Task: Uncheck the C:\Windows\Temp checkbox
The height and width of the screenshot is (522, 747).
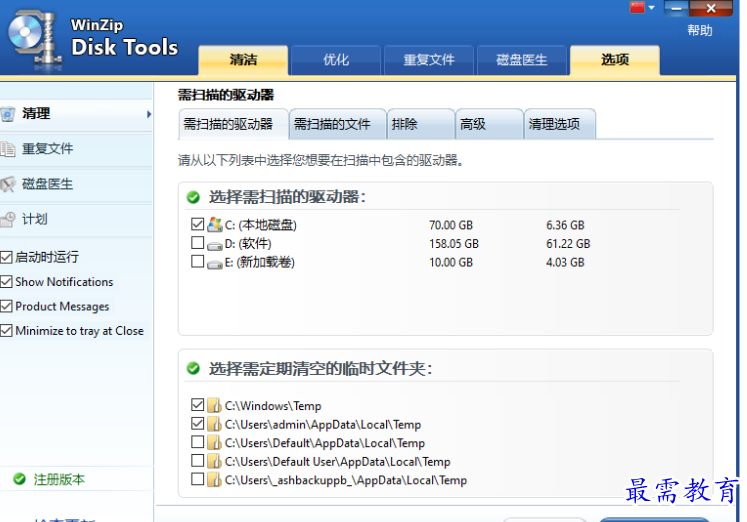Action: pos(197,404)
